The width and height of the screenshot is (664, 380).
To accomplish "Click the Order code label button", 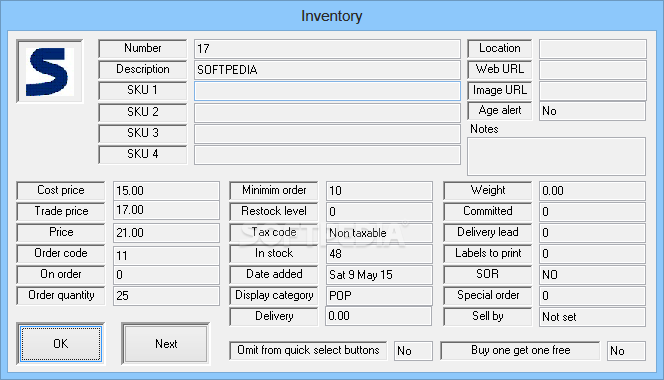I will (61, 253).
